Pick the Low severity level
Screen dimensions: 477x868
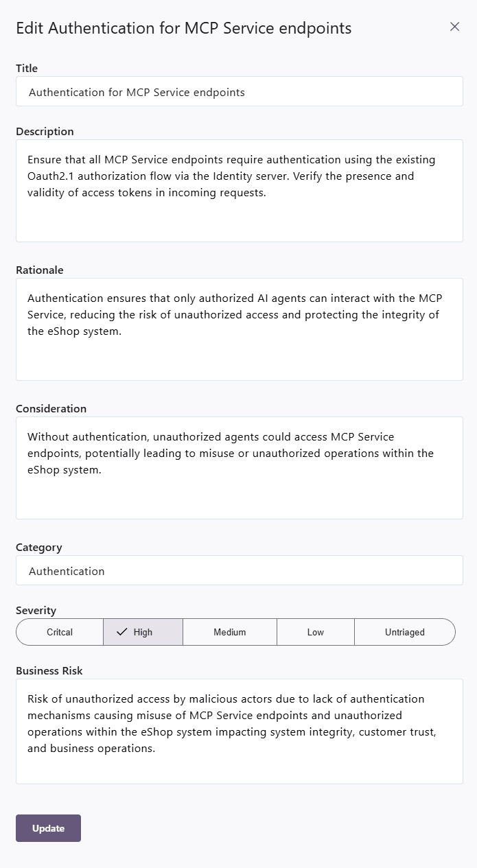(315, 632)
